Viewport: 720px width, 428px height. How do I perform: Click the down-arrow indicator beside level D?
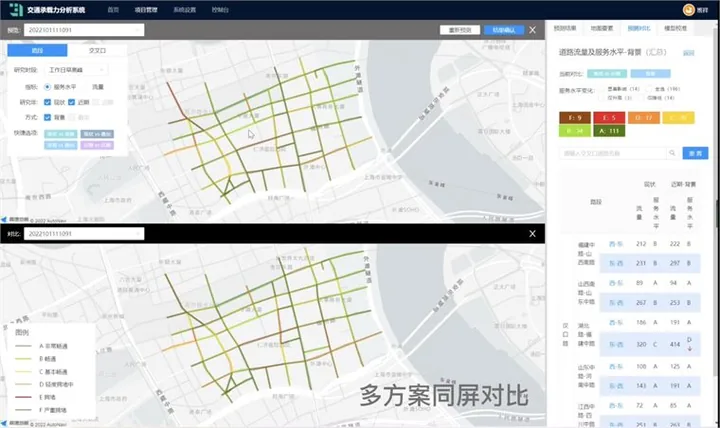click(689, 349)
